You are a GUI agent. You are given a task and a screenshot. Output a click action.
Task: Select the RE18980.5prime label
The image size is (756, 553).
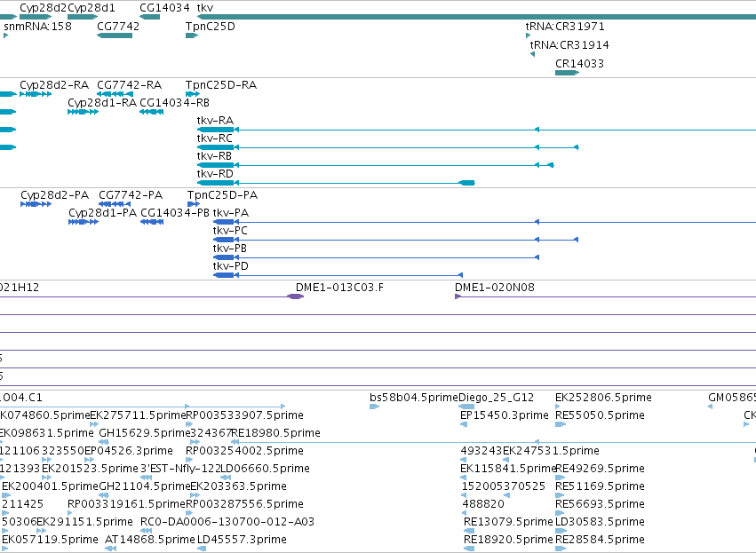[276, 433]
